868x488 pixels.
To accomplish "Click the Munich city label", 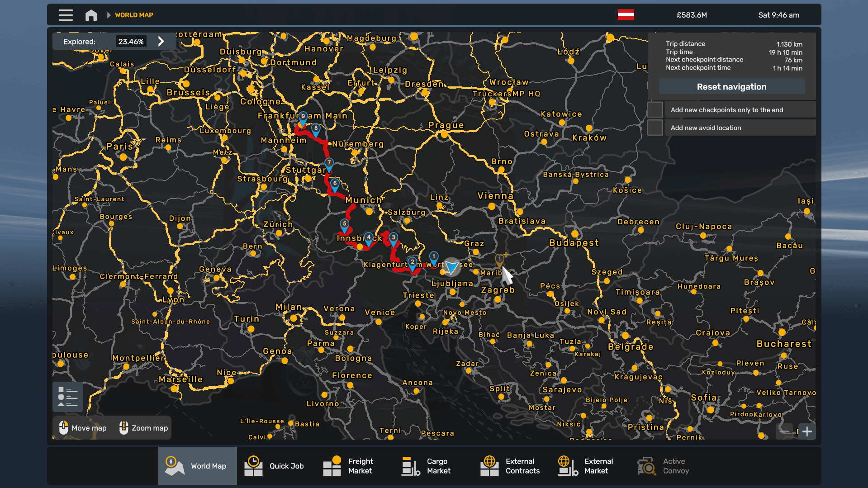I will pos(364,200).
